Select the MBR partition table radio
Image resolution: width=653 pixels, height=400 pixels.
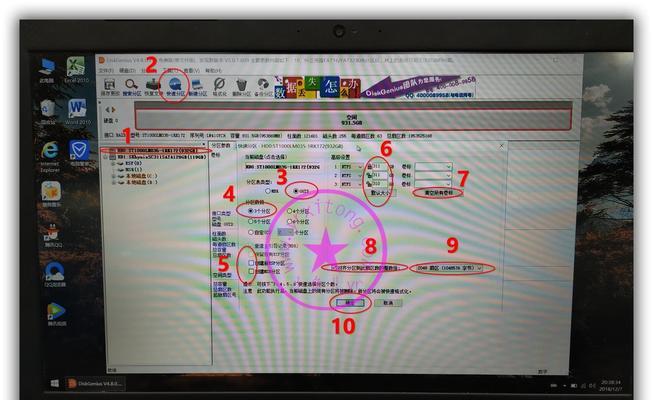pos(272,191)
